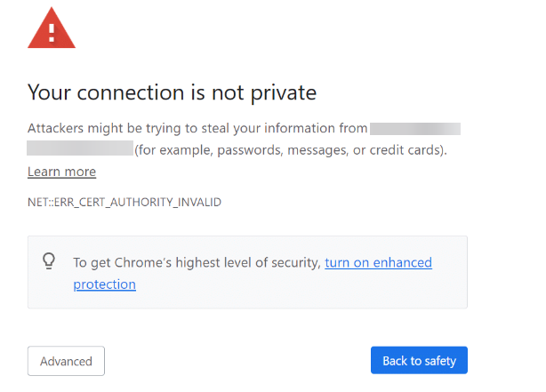546x392 pixels.
Task: Click the lightbulb icon in security tip
Action: pos(50,261)
